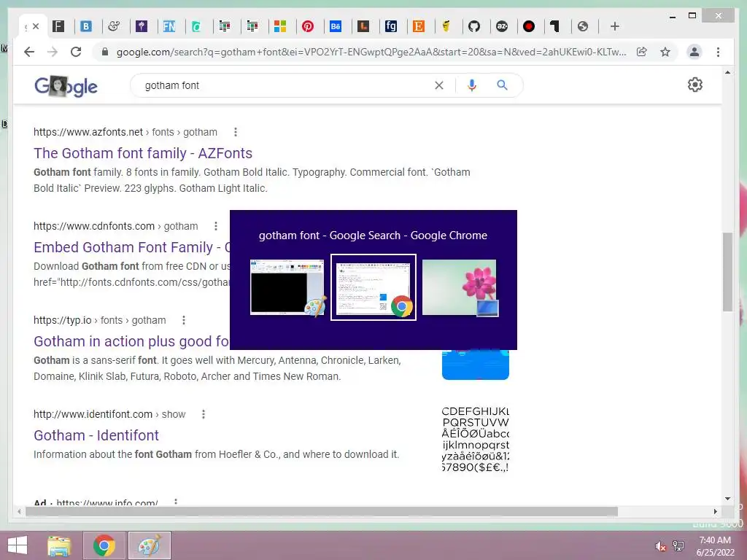Bookmark this page with the star icon
The width and height of the screenshot is (747, 560).
[665, 52]
